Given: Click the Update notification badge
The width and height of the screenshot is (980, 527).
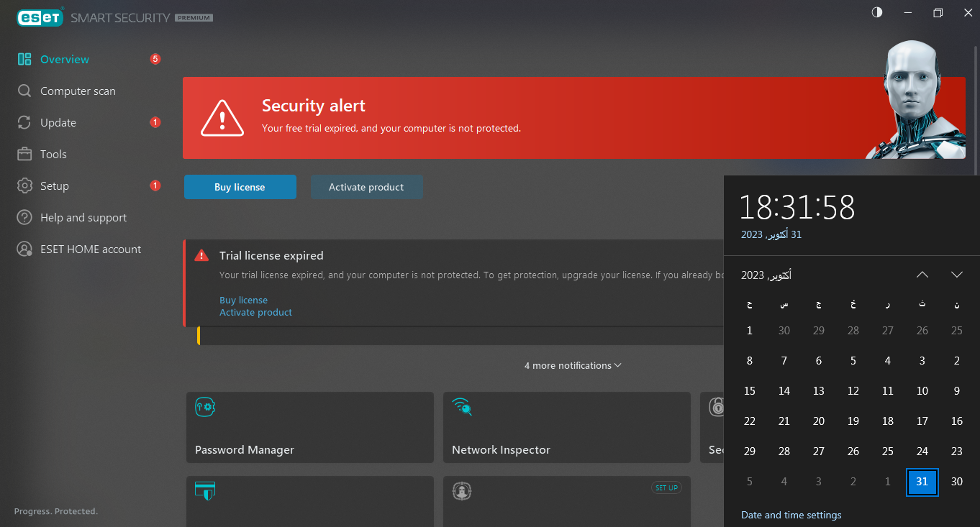Looking at the screenshot, I should [155, 122].
